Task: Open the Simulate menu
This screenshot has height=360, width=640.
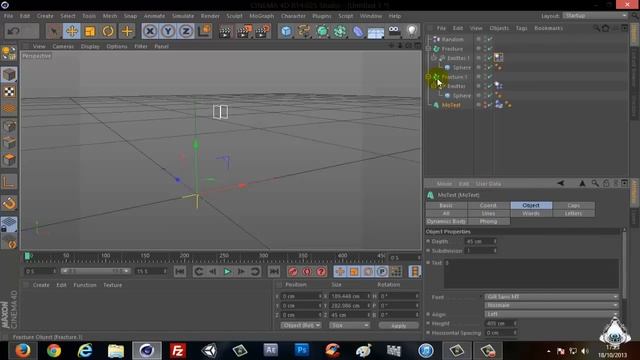Action: click(x=183, y=16)
